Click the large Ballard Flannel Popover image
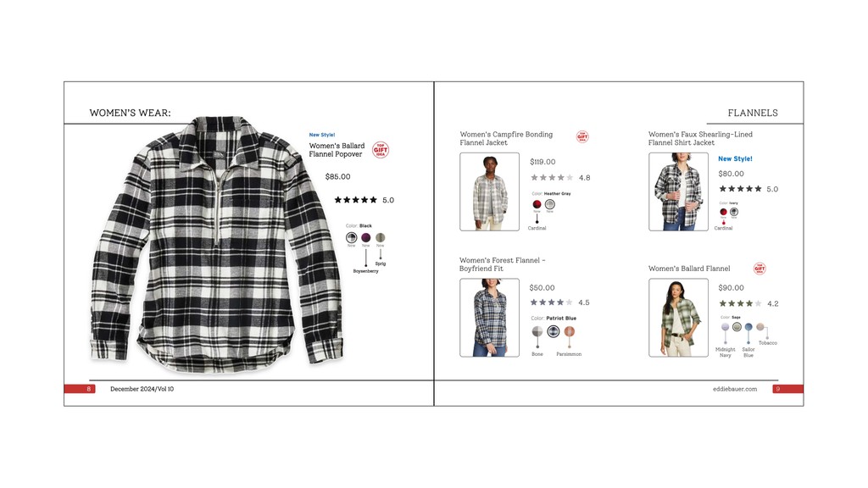Screen dimensions: 868x488 point(217,243)
